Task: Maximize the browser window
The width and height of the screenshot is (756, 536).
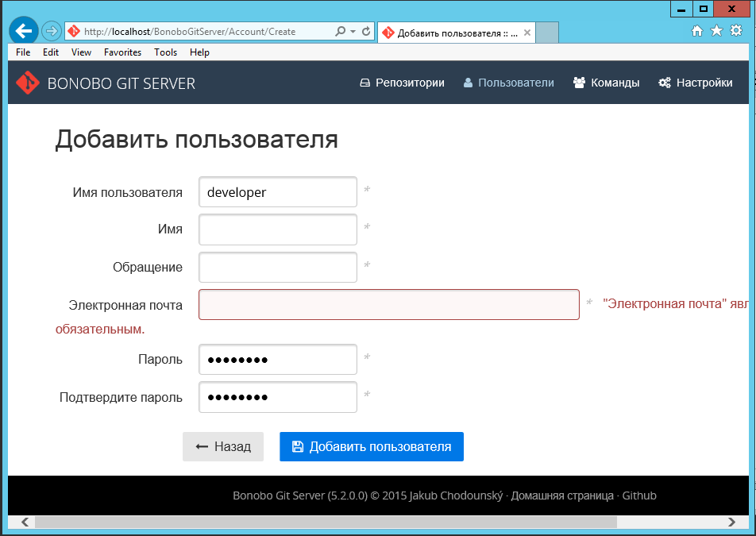Action: (x=704, y=9)
